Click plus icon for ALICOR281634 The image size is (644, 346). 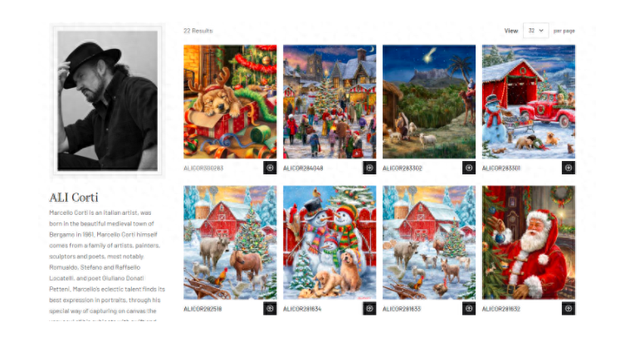(369, 308)
